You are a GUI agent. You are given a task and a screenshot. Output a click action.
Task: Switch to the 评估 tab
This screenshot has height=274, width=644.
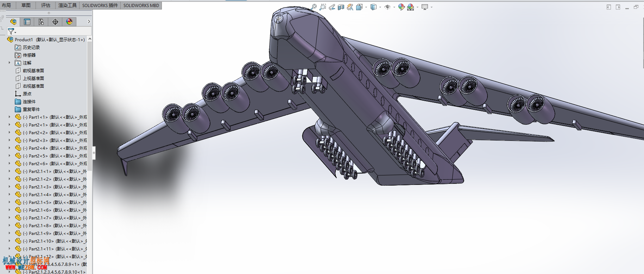coord(46,5)
